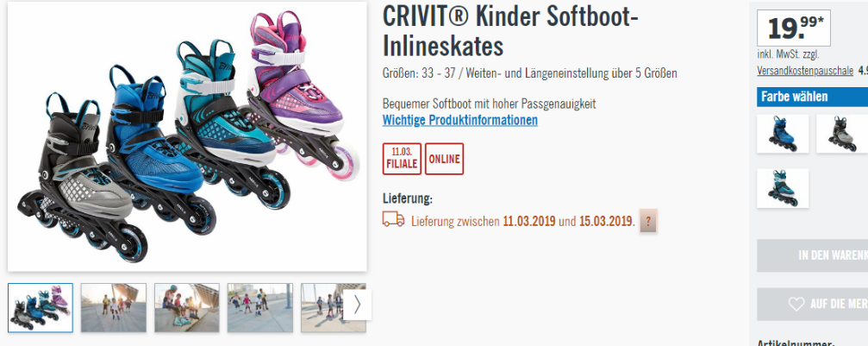This screenshot has width=868, height=346.
Task: Click the ONLINE availability badge
Action: coord(445,159)
